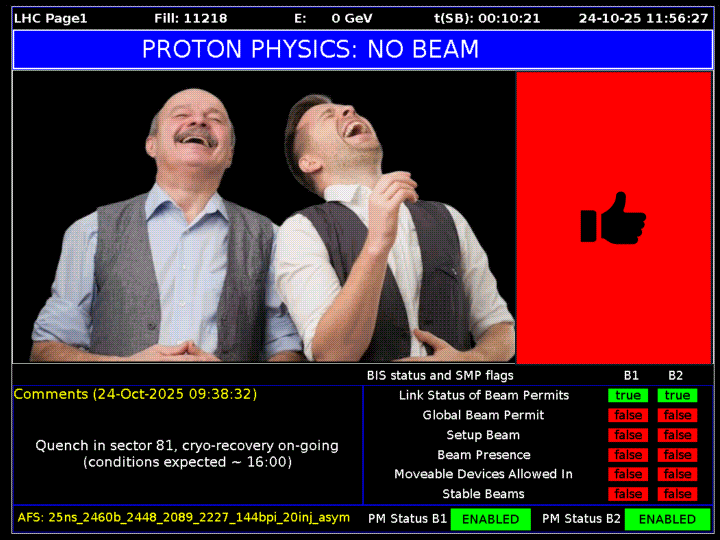This screenshot has width=720, height=540.
Task: Click the B2 false flag for Stable Beams
Action: (x=677, y=494)
